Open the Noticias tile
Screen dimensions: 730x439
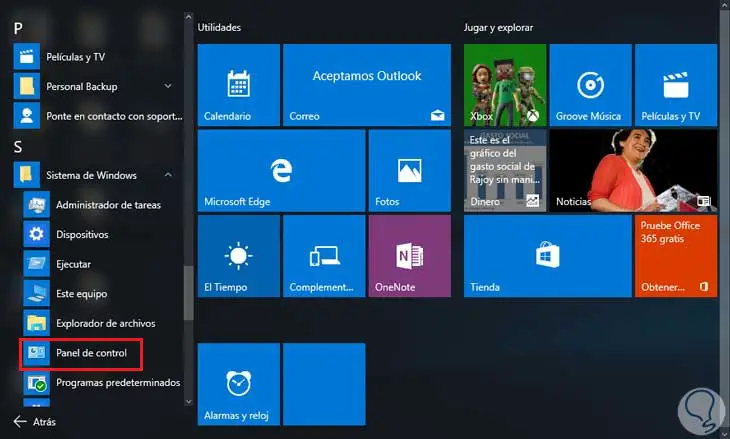pyautogui.click(x=633, y=171)
